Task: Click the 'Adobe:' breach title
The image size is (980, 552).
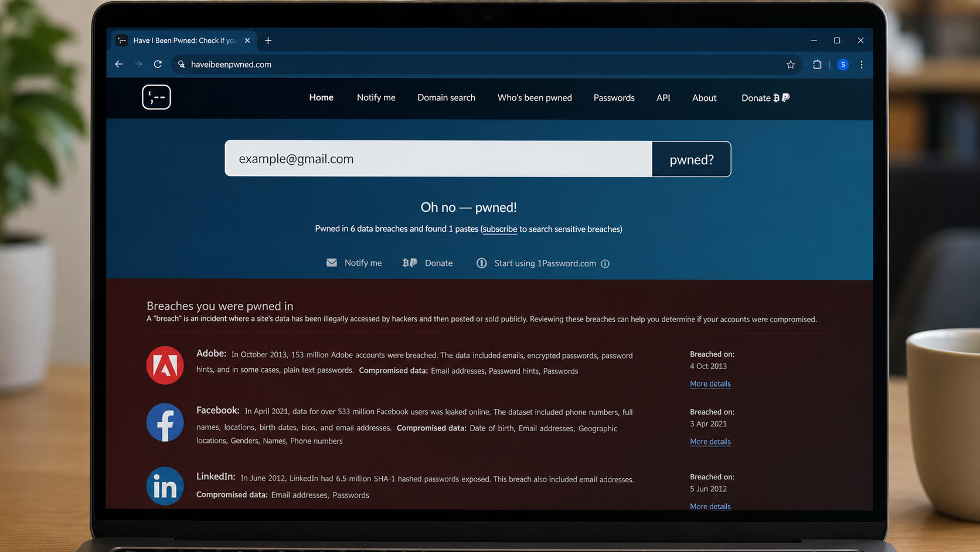Action: tap(211, 353)
